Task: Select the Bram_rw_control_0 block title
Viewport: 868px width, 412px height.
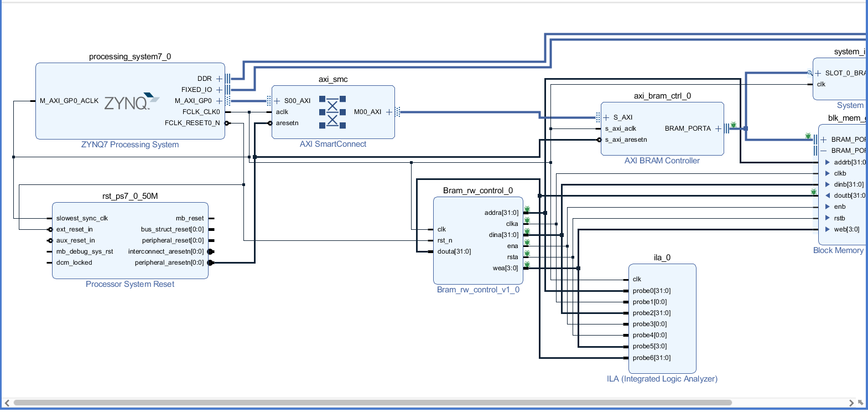Action: 478,190
